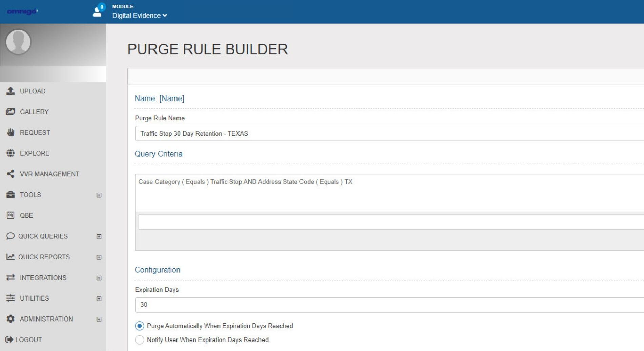Expand the Administration plus toggle
This screenshot has height=351, width=644.
[x=99, y=319]
